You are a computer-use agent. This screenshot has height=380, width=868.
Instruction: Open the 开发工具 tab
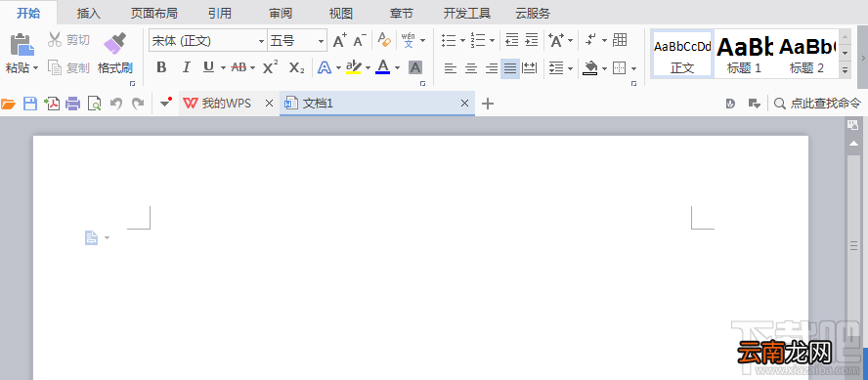click(466, 13)
